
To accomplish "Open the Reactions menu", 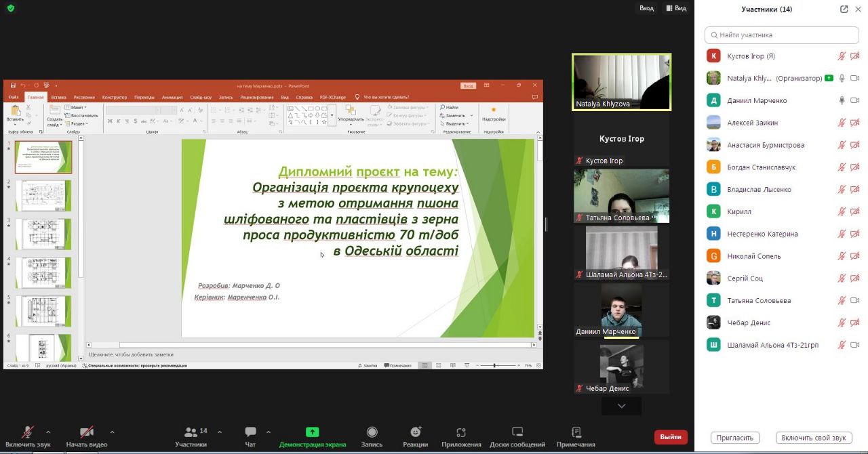I will (415, 436).
